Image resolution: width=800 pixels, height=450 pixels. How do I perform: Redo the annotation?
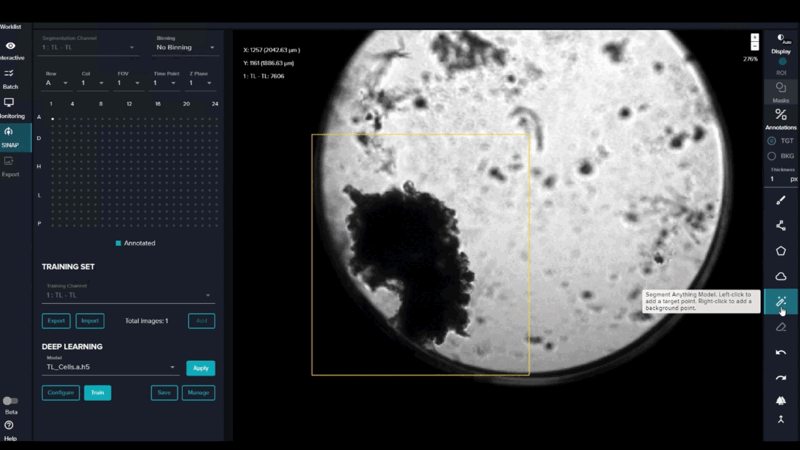pyautogui.click(x=781, y=378)
